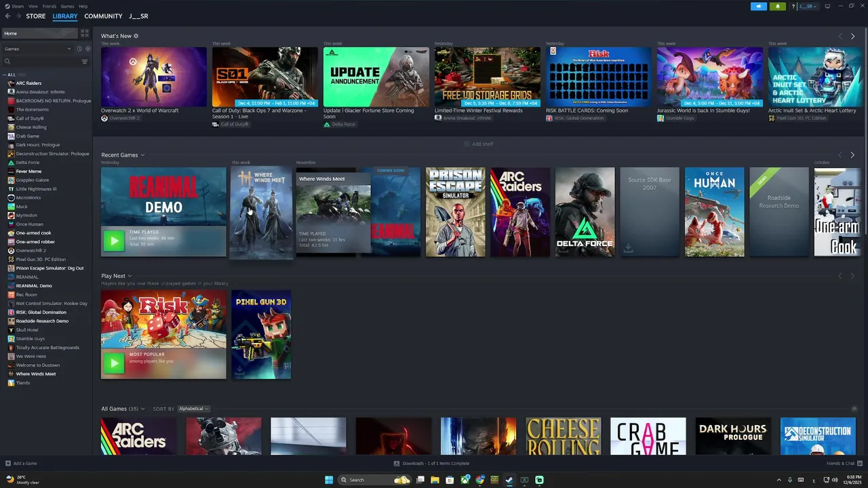Open the Games category dropdown in sidebar
The image size is (868, 488).
pos(37,49)
